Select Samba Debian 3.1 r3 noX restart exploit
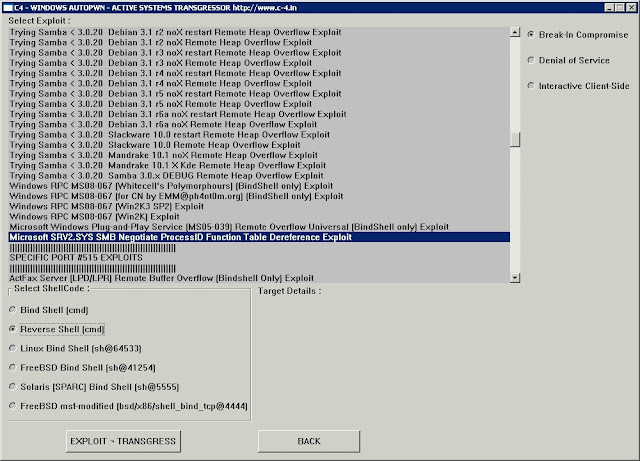Image resolution: width=640 pixels, height=461 pixels. pos(259,53)
